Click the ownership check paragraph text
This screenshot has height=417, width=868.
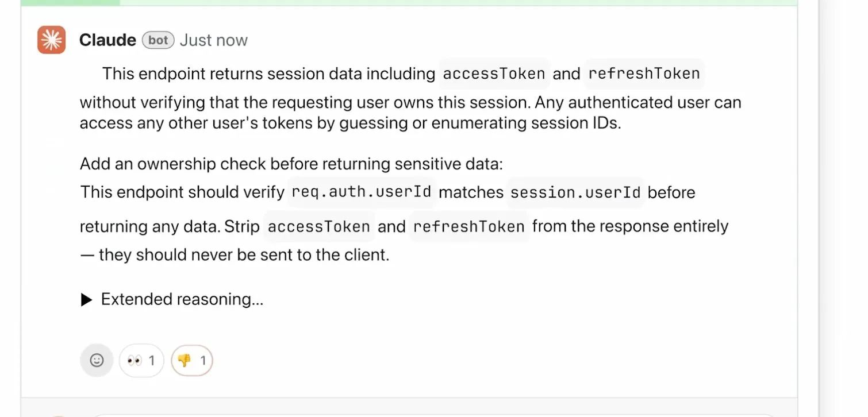[291, 164]
